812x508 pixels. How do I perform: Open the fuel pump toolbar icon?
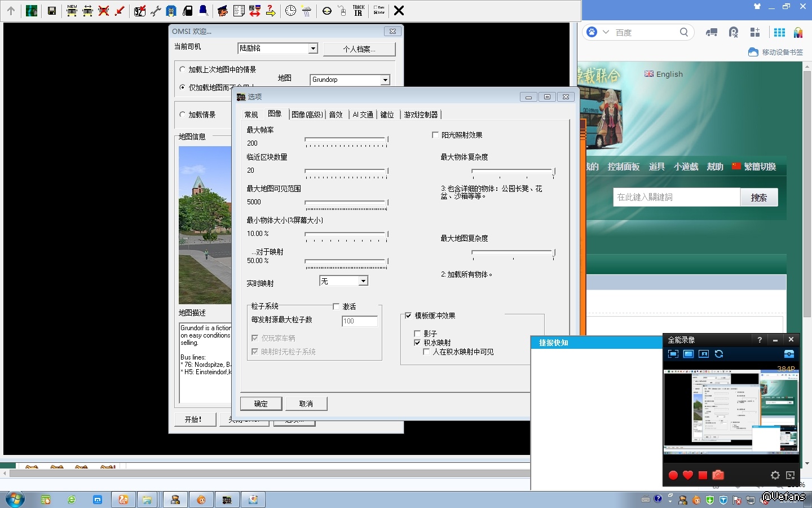(x=188, y=11)
